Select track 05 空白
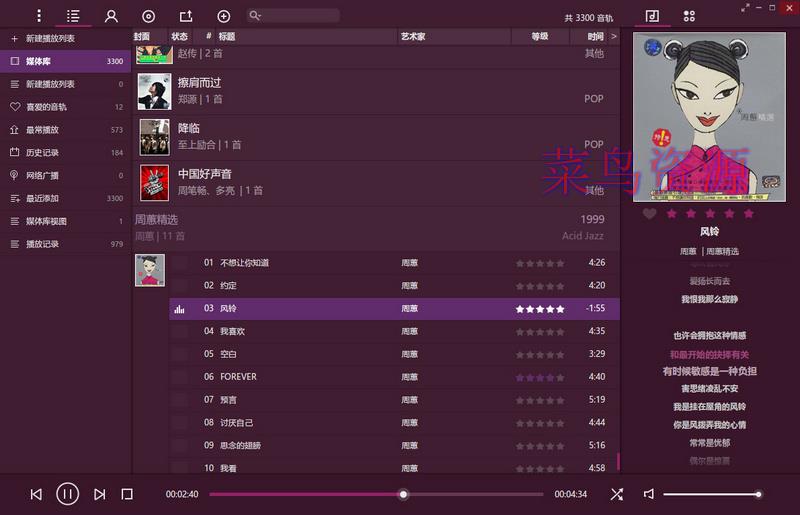800x515 pixels. pos(394,354)
